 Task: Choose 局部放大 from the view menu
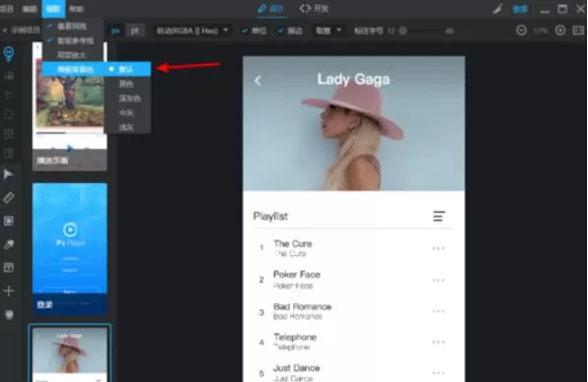(73, 55)
